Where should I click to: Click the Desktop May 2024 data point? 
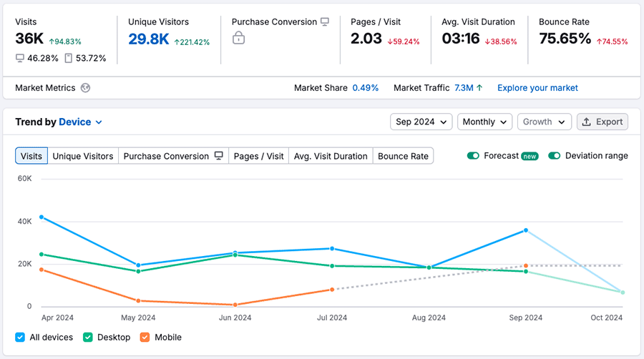click(x=138, y=271)
